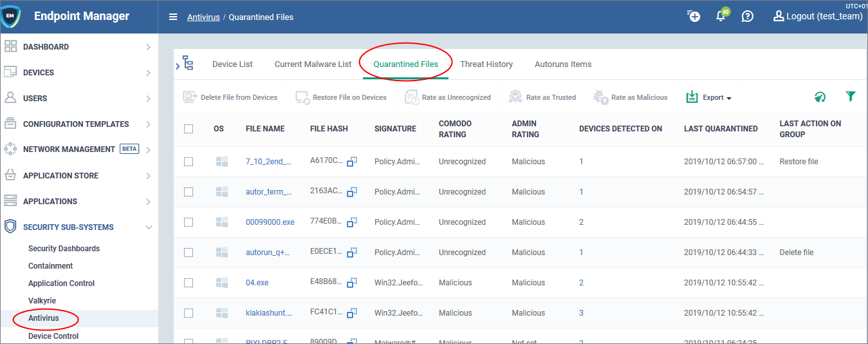
Task: Click Delete File from Devices button
Action: tap(230, 97)
